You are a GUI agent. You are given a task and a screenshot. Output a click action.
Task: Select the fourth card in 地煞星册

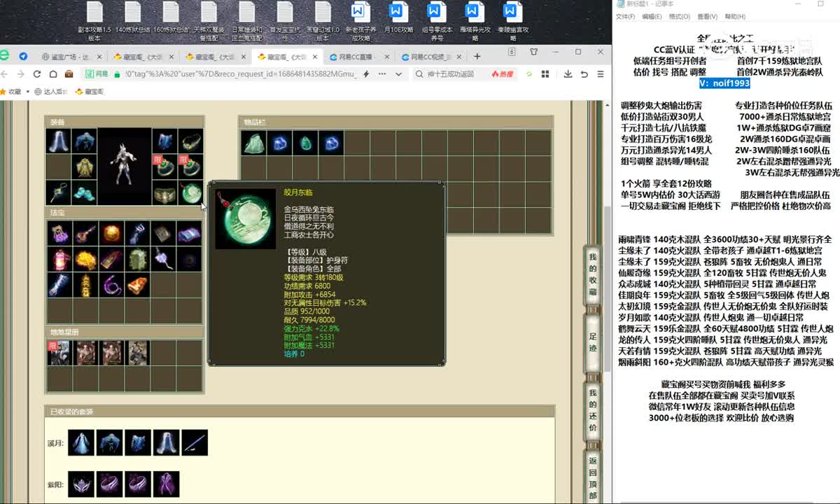pos(137,353)
